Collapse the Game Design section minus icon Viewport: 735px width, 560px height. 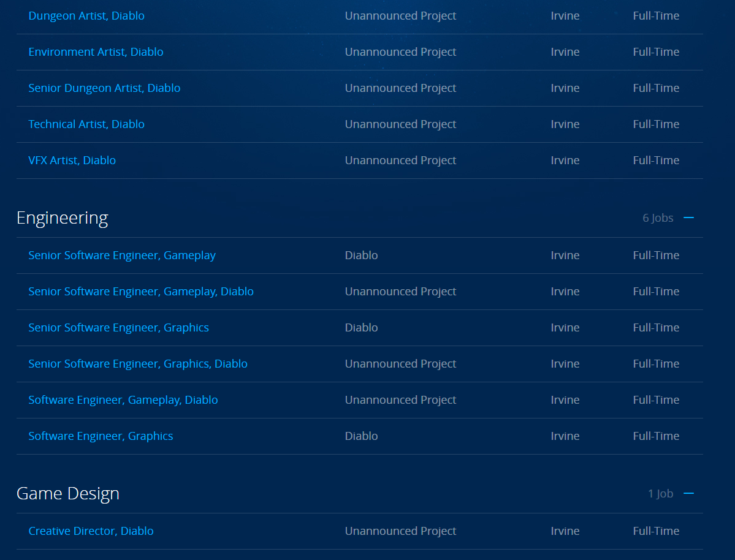[x=688, y=493]
